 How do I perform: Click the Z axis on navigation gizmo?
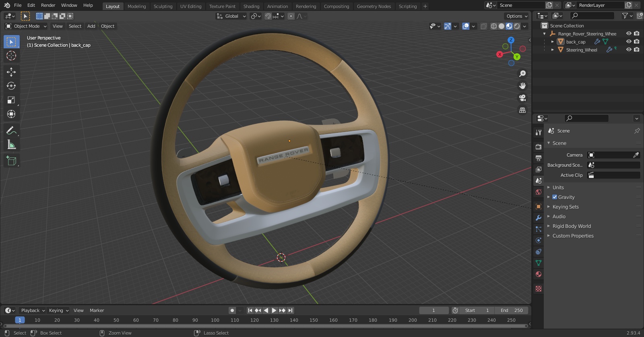[x=511, y=40]
